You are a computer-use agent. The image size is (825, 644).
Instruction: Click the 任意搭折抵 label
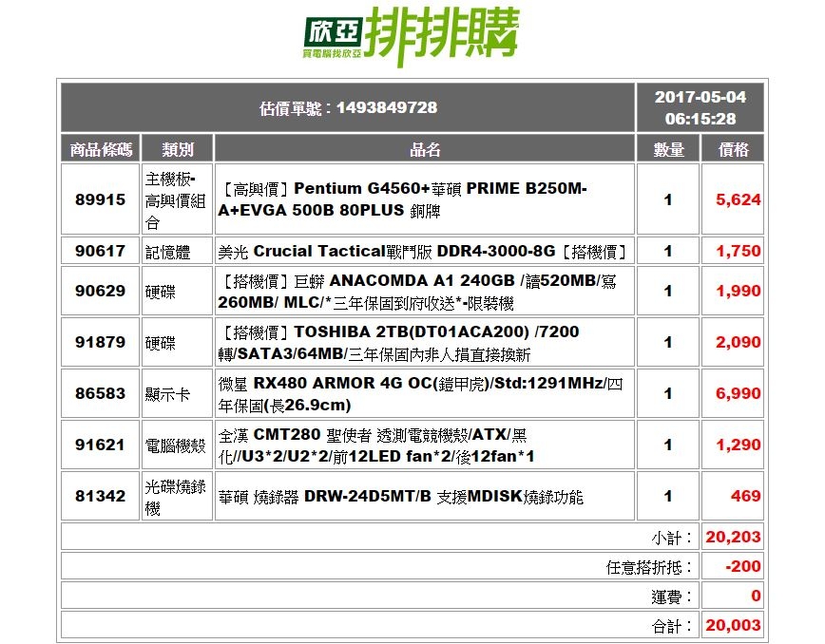click(x=650, y=567)
